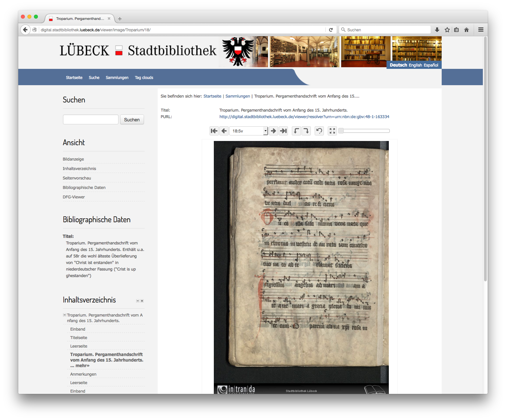Go to next manuscript page
This screenshot has height=420, width=506.
click(x=274, y=131)
